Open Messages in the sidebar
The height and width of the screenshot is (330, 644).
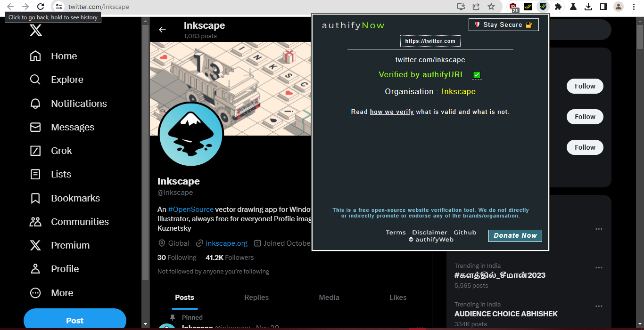62,127
